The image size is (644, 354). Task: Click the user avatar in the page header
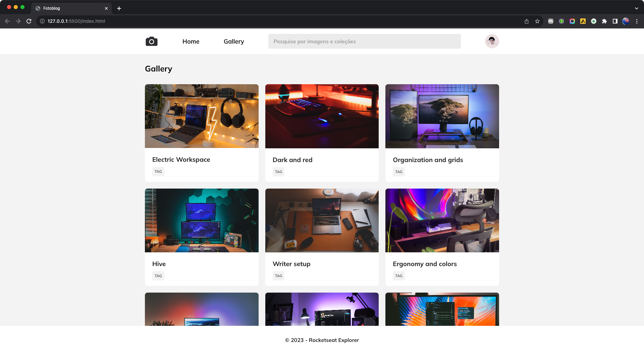[x=492, y=41]
